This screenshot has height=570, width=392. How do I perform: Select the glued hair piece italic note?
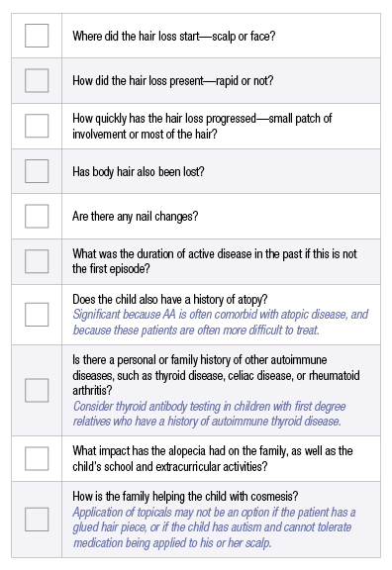[x=214, y=527]
